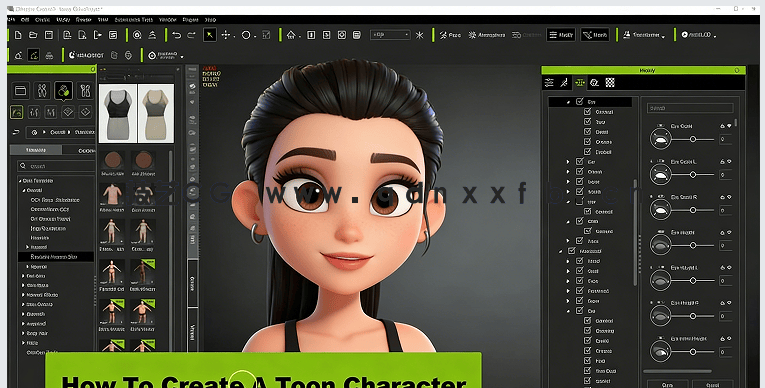
Task: Create a new project from the toolbar
Action: [x=18, y=35]
